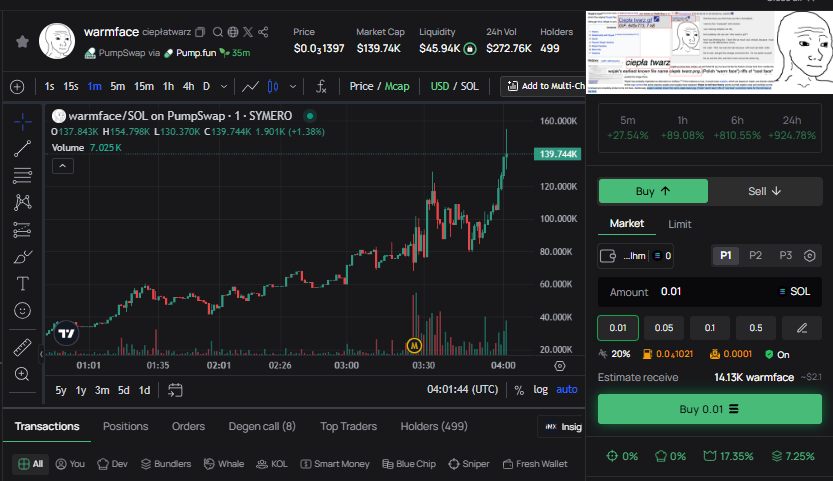The height and width of the screenshot is (481, 833).
Task: Switch chart to Mcap view
Action: [397, 86]
